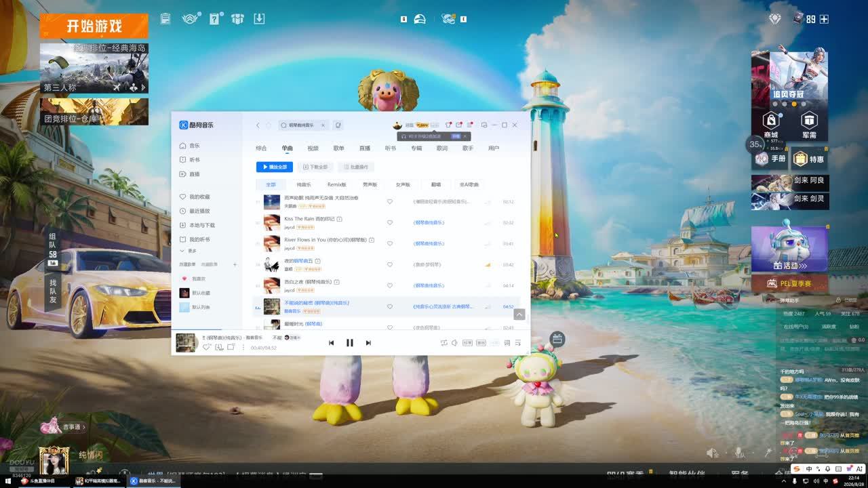This screenshot has width=868, height=488.
Task: Like the now-playing song in player bar
Action: coord(207,347)
